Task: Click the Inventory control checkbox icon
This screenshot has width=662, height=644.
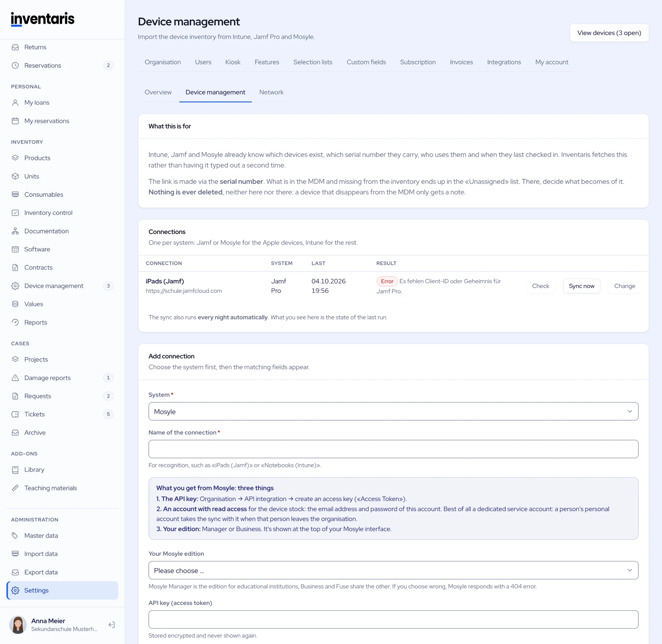Action: [x=15, y=213]
